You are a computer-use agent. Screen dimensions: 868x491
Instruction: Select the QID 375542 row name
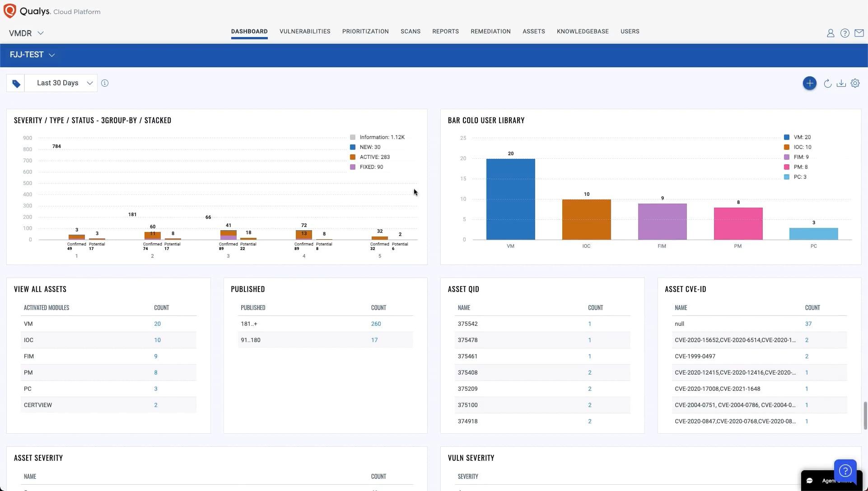467,324
